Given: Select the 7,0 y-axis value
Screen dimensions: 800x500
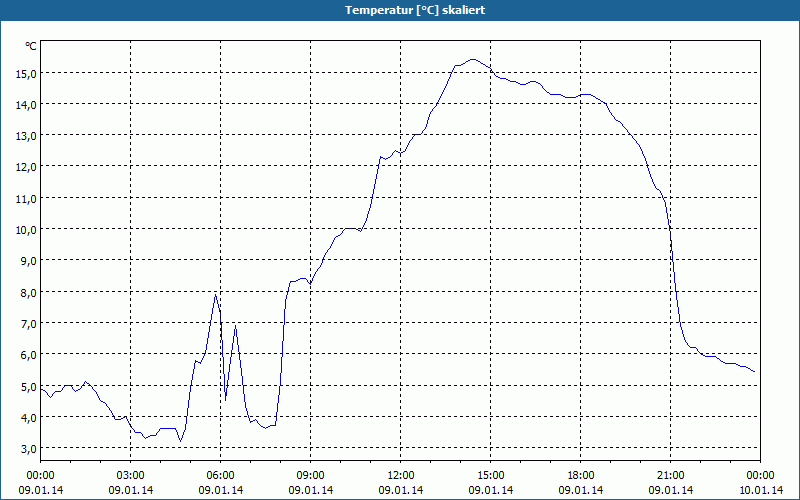Looking at the screenshot, I should point(29,323).
